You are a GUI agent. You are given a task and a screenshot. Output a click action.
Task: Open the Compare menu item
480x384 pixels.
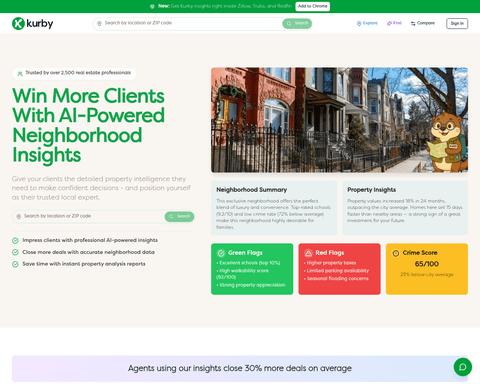pos(423,23)
